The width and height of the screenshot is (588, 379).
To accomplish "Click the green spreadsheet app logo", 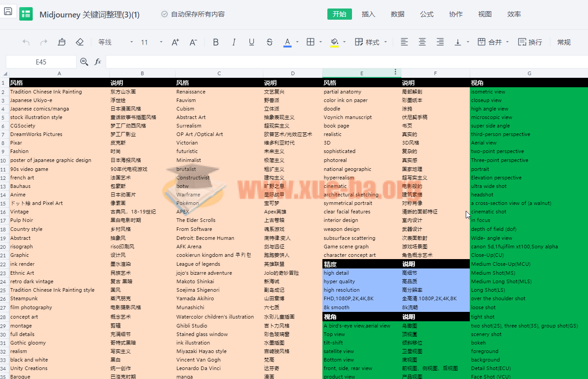I will pyautogui.click(x=26, y=14).
